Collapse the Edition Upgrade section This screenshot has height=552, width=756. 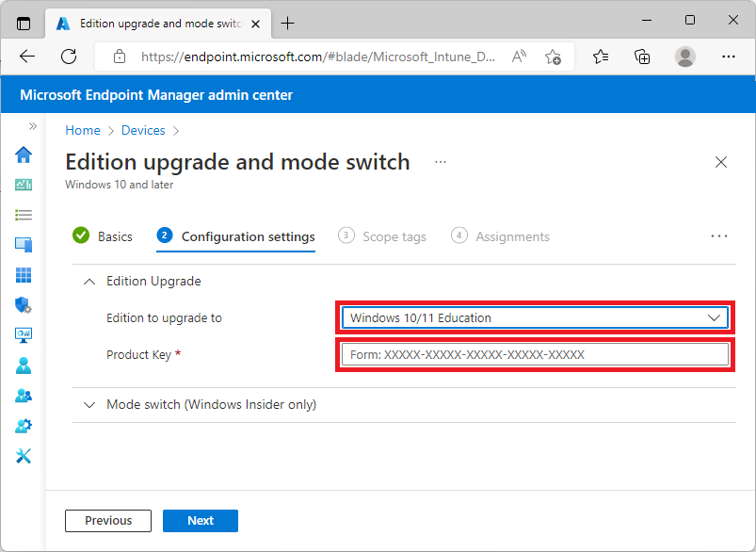click(x=90, y=281)
